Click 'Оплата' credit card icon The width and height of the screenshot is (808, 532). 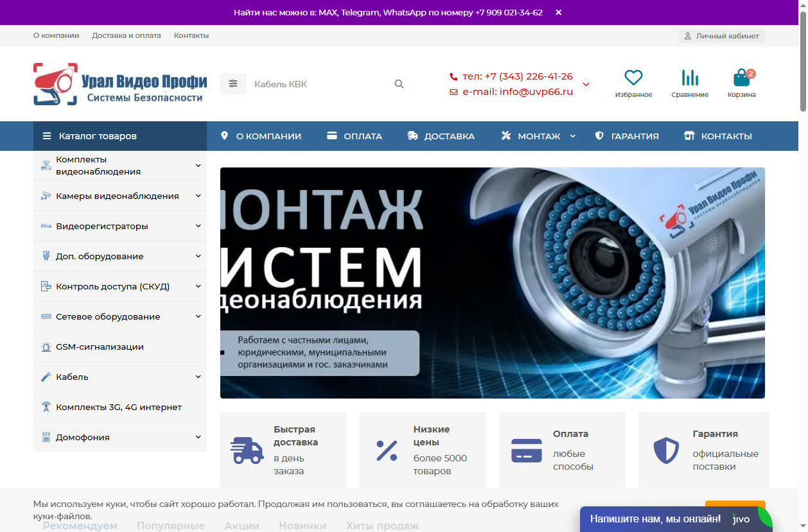click(x=527, y=450)
